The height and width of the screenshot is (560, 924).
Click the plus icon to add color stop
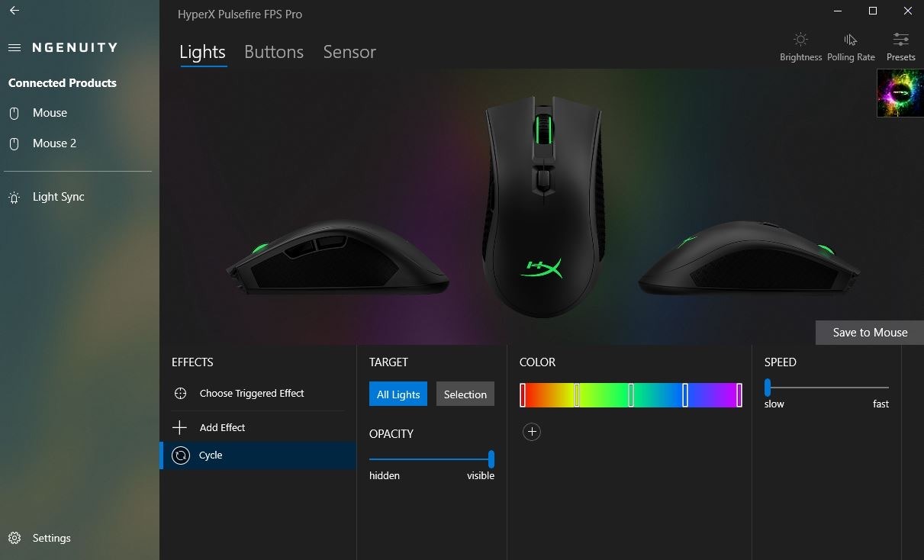point(532,432)
